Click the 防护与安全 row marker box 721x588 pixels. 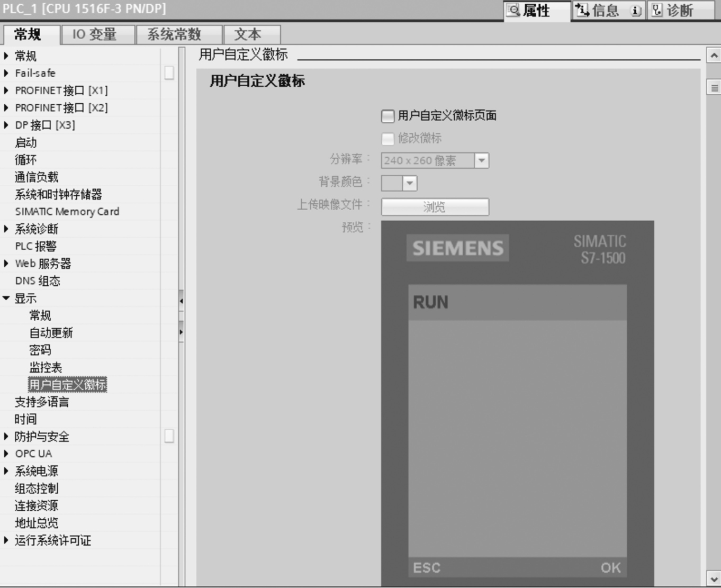point(169,437)
